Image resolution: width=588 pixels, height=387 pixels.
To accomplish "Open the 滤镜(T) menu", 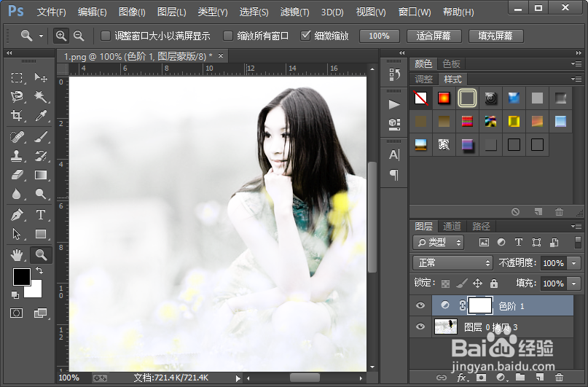I will pos(295,12).
